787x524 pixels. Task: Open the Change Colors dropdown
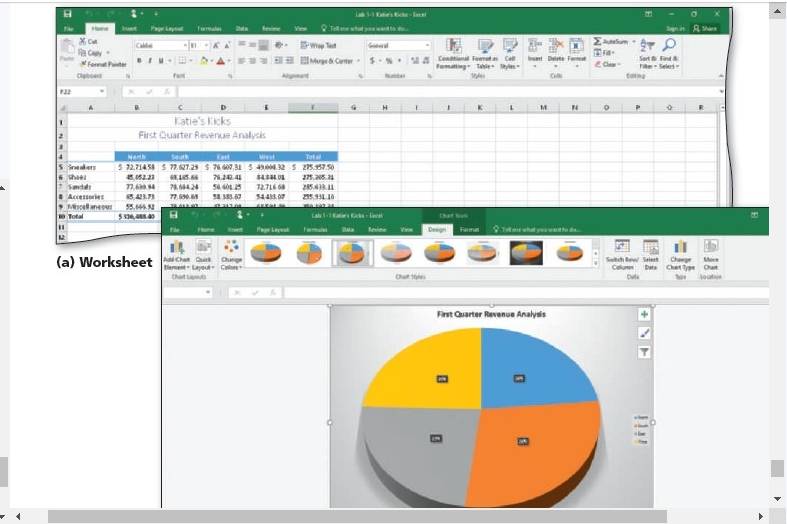tap(231, 254)
